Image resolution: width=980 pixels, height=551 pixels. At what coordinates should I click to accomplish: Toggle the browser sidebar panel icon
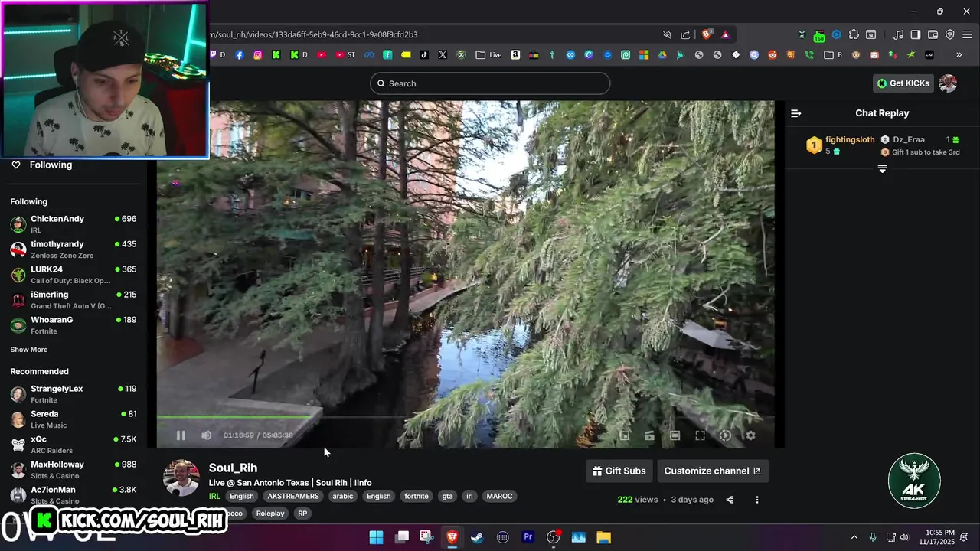coord(915,34)
